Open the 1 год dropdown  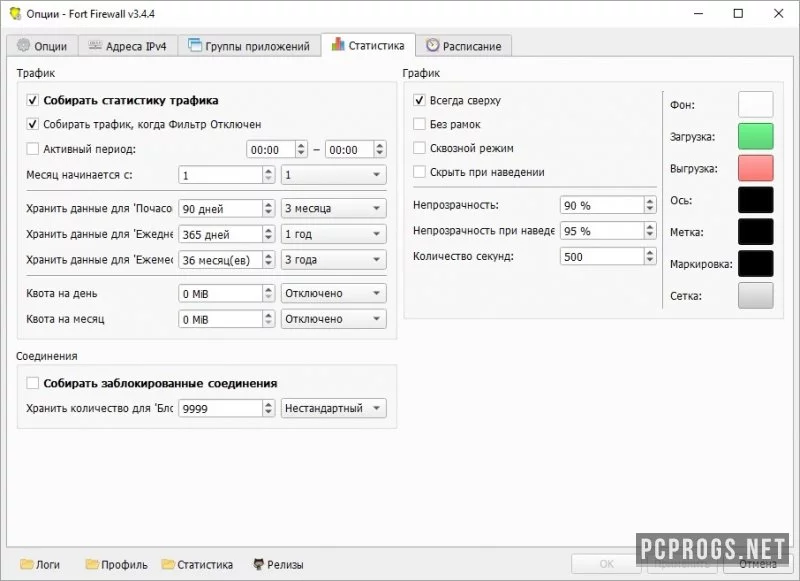[334, 234]
